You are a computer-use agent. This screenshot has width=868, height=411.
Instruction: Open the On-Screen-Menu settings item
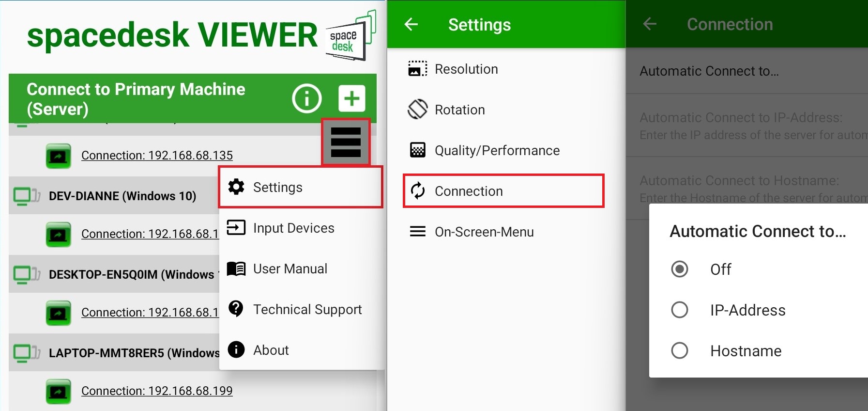[x=506, y=232]
